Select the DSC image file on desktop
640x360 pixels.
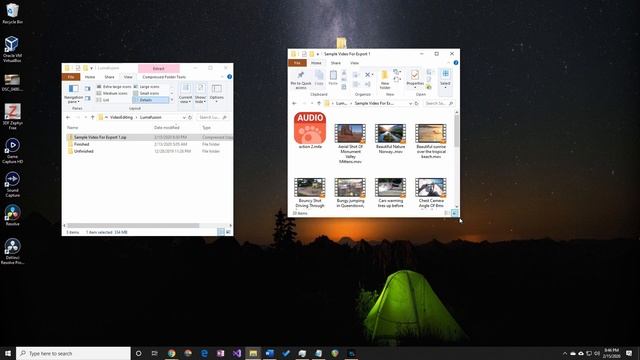click(x=12, y=82)
